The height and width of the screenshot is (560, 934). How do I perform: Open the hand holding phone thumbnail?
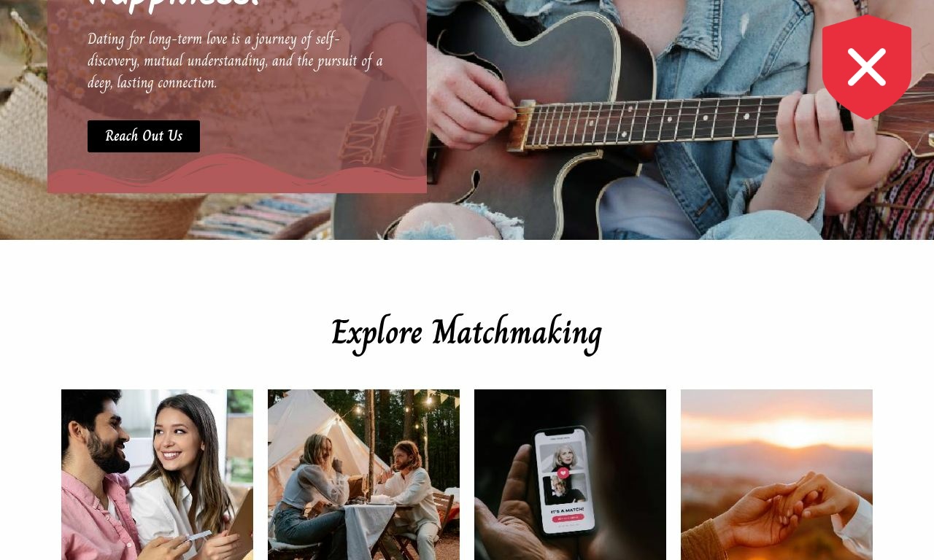click(x=570, y=475)
